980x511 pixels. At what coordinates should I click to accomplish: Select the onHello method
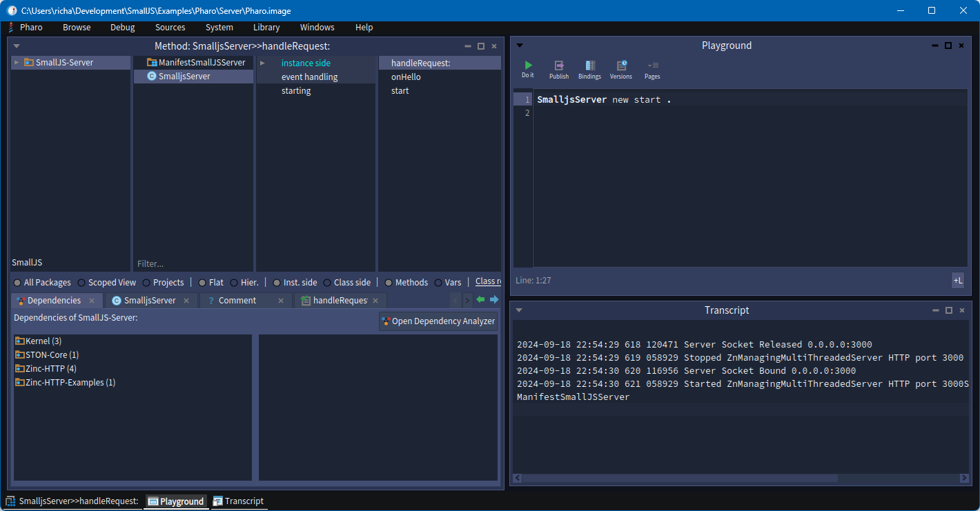tap(406, 77)
